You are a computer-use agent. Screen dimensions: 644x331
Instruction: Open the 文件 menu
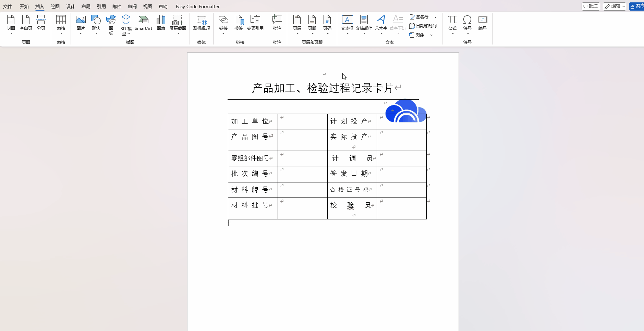pos(8,7)
